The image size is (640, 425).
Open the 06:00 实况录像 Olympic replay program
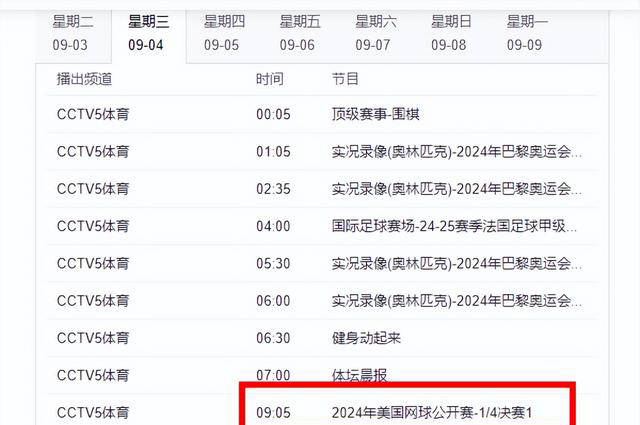(x=457, y=301)
